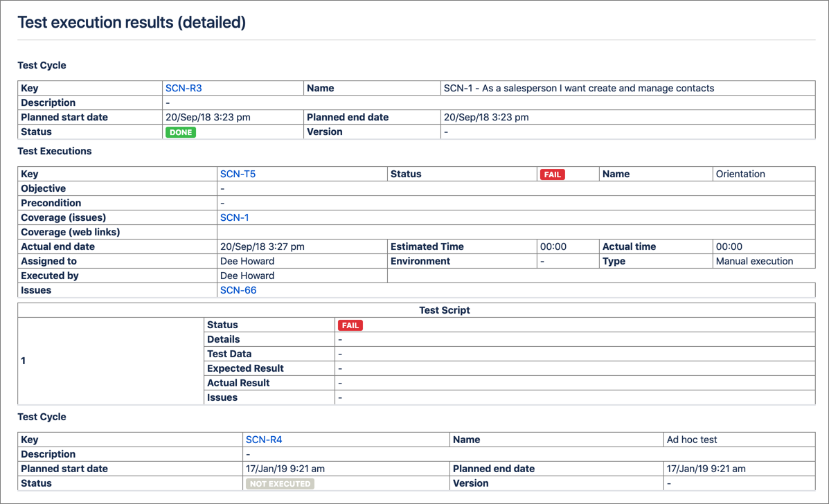
Task: Click the Ad hoc test name cell
Action: pyautogui.click(x=692, y=440)
